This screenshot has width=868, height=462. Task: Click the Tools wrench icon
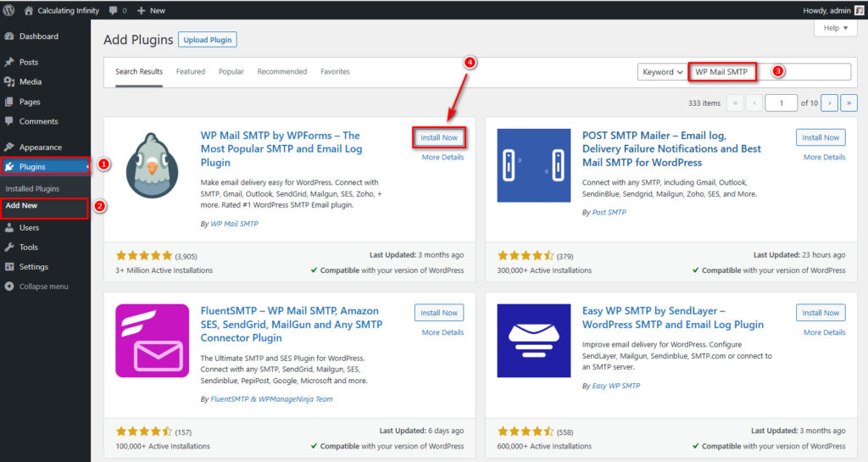tap(8, 248)
